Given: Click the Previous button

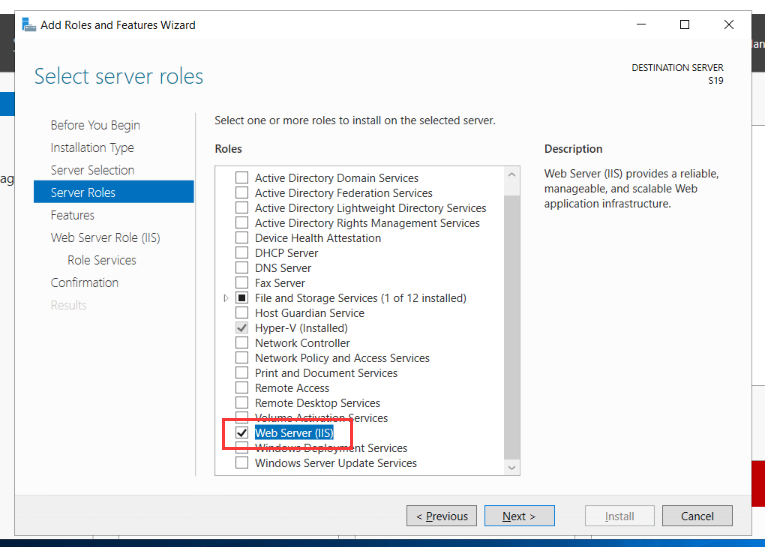Looking at the screenshot, I should [x=442, y=516].
